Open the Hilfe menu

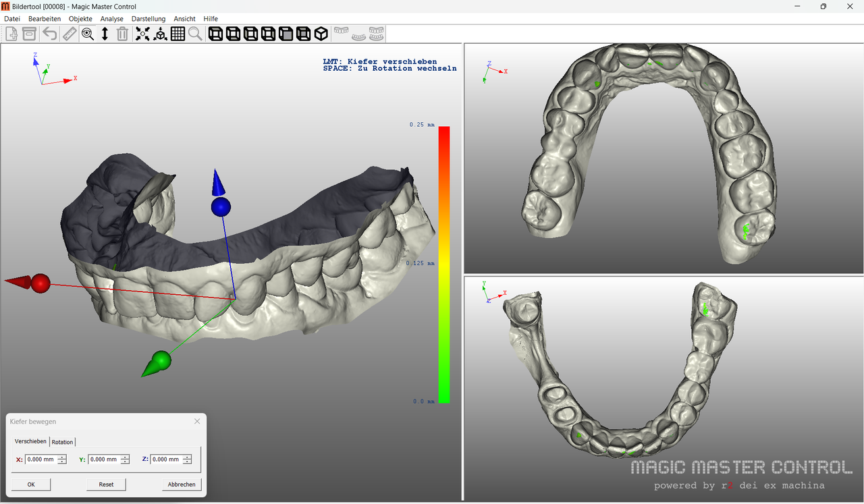coord(211,19)
